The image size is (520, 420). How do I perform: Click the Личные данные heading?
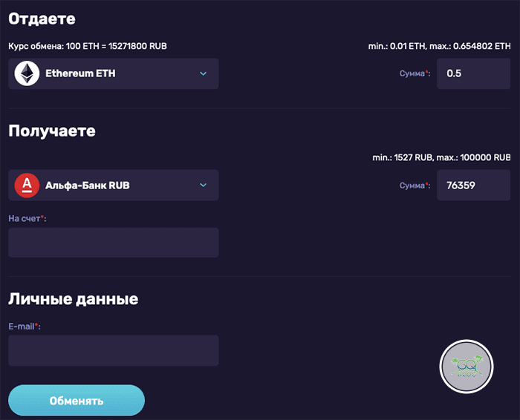point(74,299)
